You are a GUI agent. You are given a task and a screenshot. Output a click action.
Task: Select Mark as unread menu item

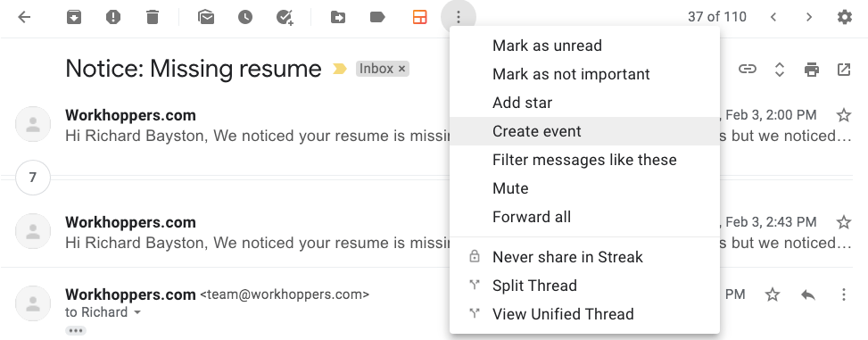584,46
